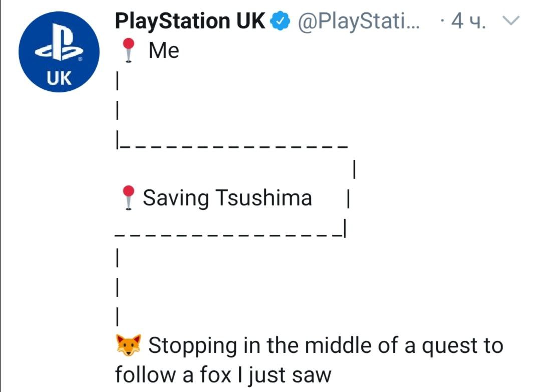Click the blue verified badge
This screenshot has width=541, height=392.
pos(280,21)
